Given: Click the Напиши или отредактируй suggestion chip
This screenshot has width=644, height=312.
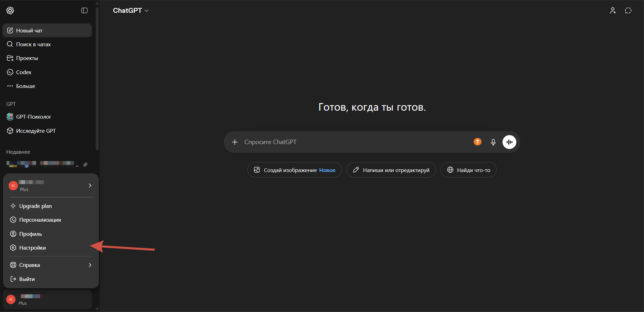Looking at the screenshot, I should click(x=391, y=170).
